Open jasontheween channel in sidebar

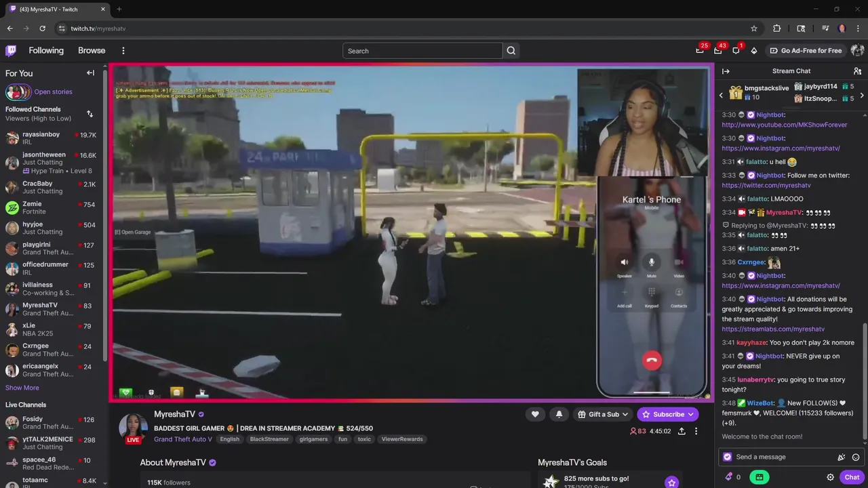coord(51,163)
